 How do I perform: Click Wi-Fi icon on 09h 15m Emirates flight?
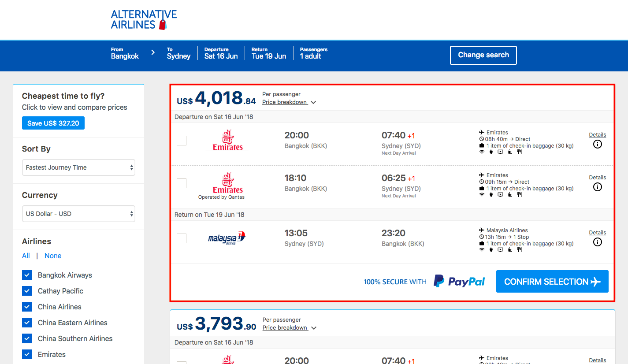[x=482, y=195]
